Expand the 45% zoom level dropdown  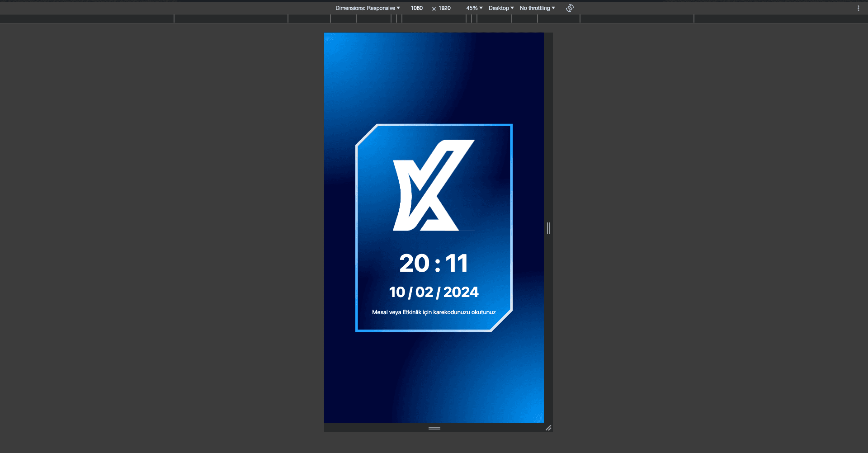coord(474,8)
